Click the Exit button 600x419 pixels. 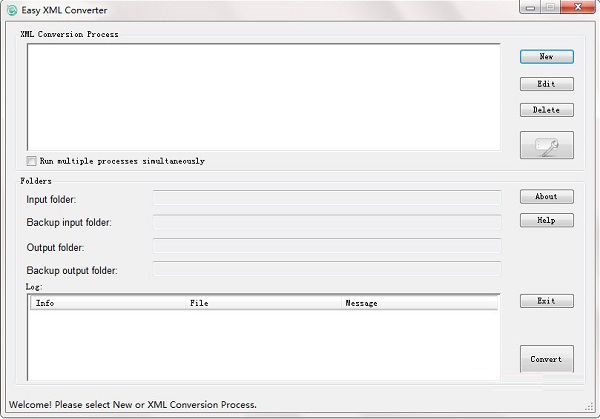(x=546, y=301)
